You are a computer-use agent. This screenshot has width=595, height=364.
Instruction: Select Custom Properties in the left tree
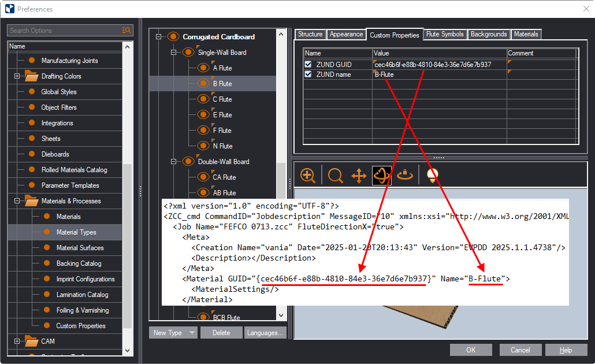tap(80, 326)
